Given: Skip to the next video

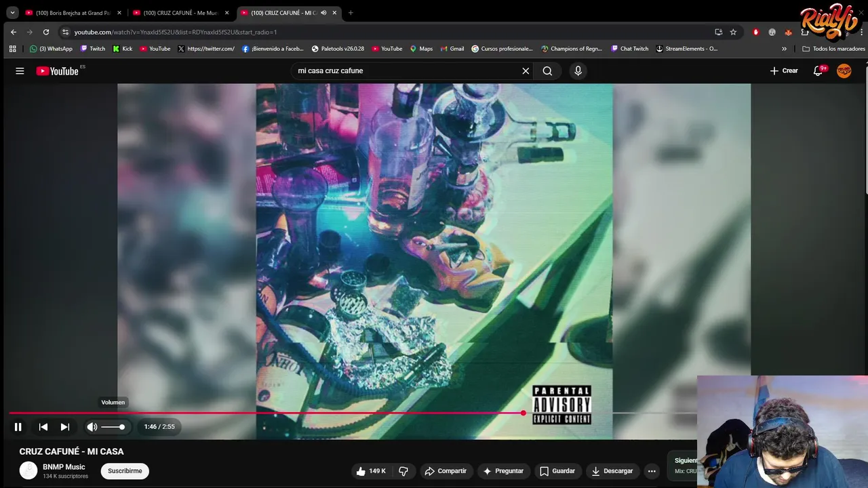Looking at the screenshot, I should [65, 427].
